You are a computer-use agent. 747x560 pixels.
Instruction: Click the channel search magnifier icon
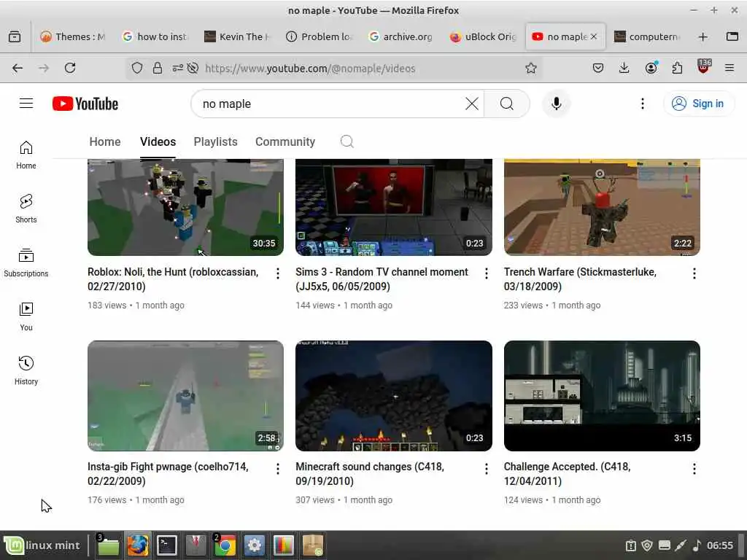(x=347, y=141)
